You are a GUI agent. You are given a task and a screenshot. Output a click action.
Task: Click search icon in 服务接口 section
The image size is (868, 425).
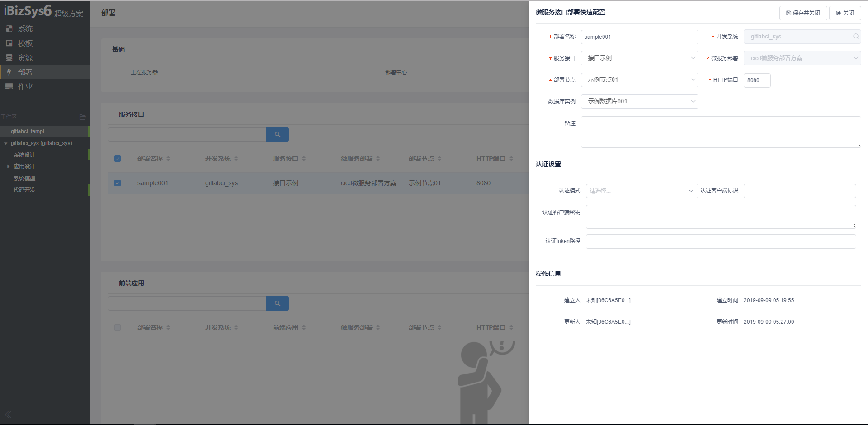point(278,135)
